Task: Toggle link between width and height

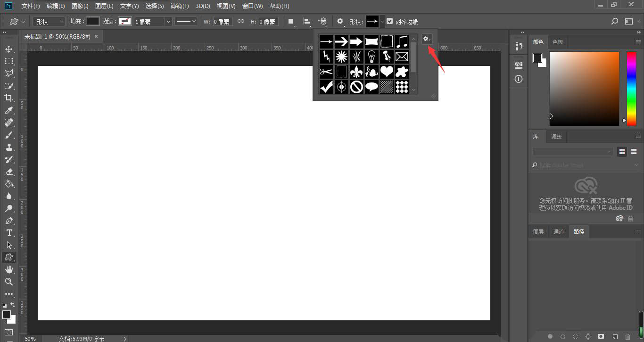Action: point(241,21)
